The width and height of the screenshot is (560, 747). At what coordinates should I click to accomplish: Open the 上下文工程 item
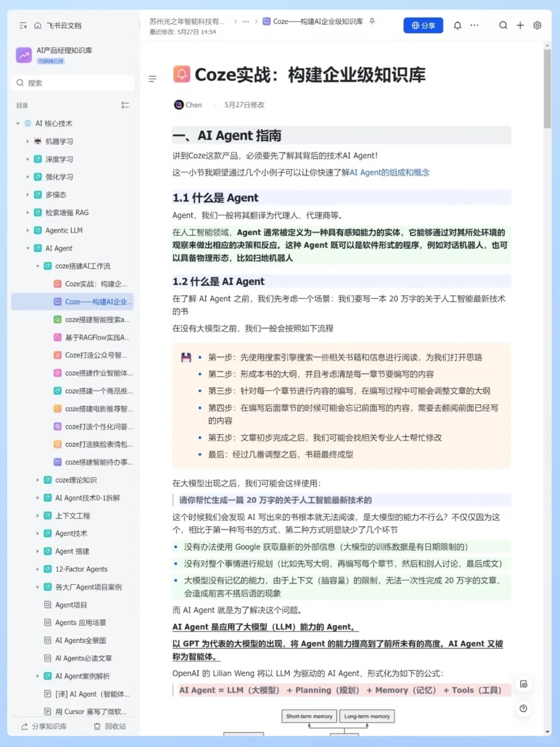click(x=73, y=516)
